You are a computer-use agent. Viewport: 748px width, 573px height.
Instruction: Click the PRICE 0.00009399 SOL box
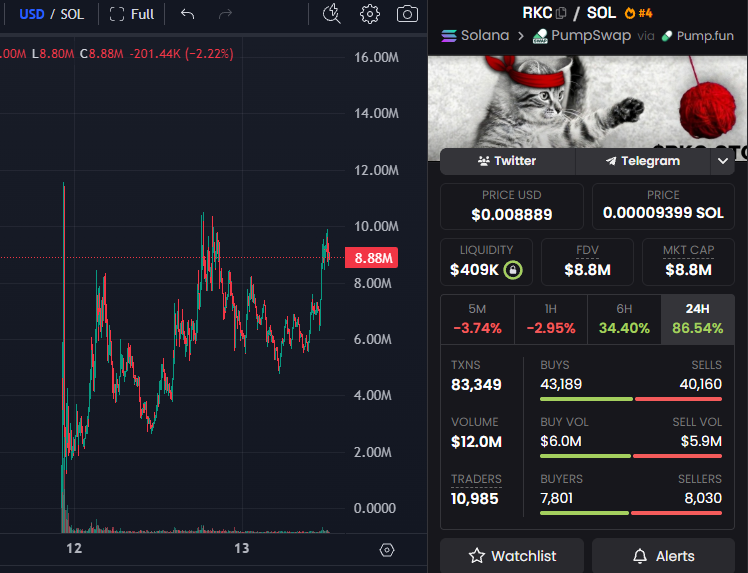click(663, 207)
